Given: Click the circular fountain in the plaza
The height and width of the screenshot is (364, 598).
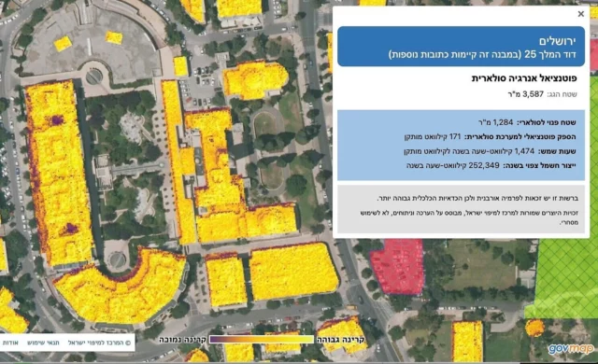Looking at the screenshot, I should pos(93,77).
